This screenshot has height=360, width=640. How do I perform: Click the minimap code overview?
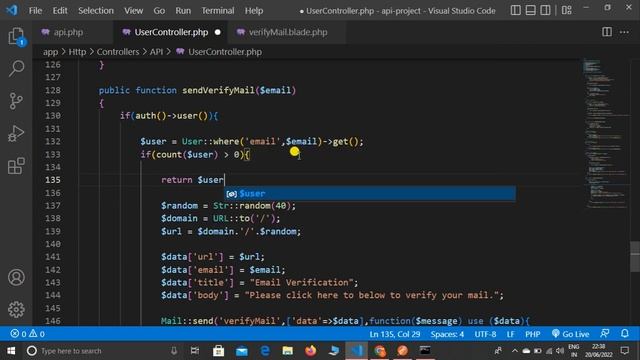pyautogui.click(x=605, y=135)
